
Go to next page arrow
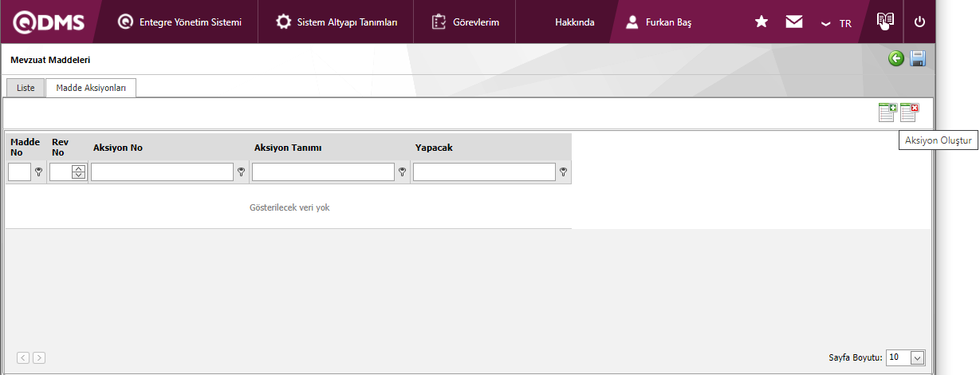tap(39, 357)
